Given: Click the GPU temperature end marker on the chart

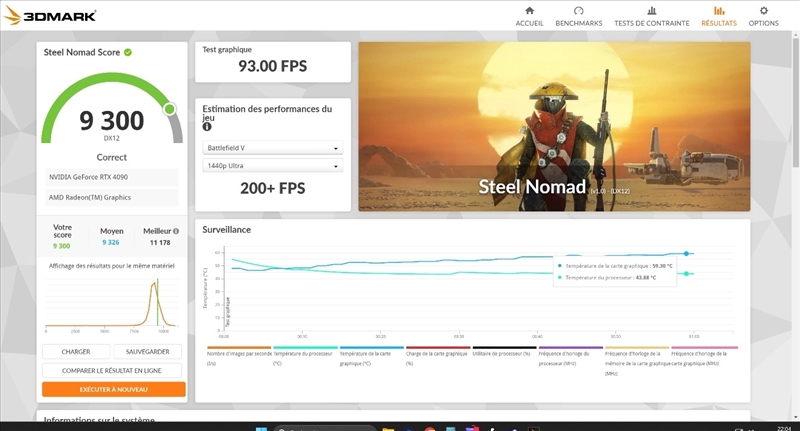Looking at the screenshot, I should [686, 253].
